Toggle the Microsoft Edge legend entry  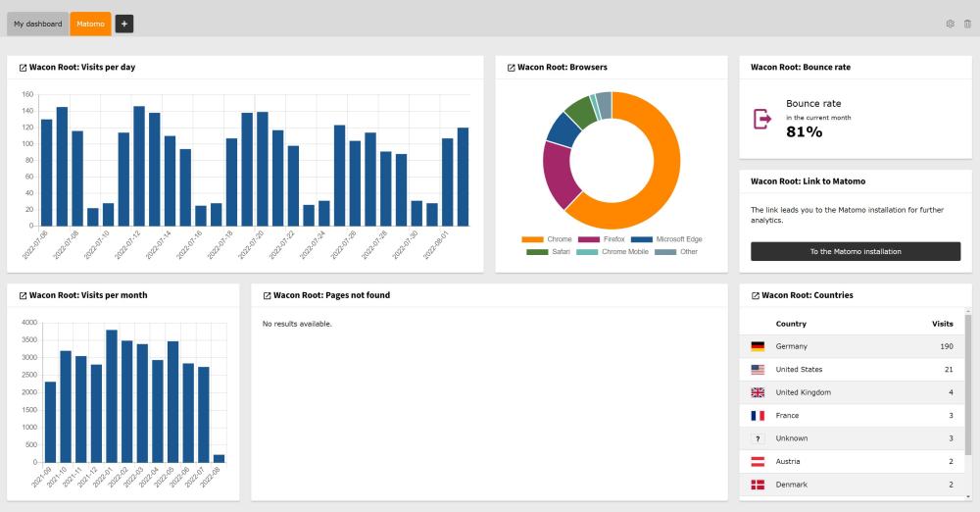pos(666,239)
